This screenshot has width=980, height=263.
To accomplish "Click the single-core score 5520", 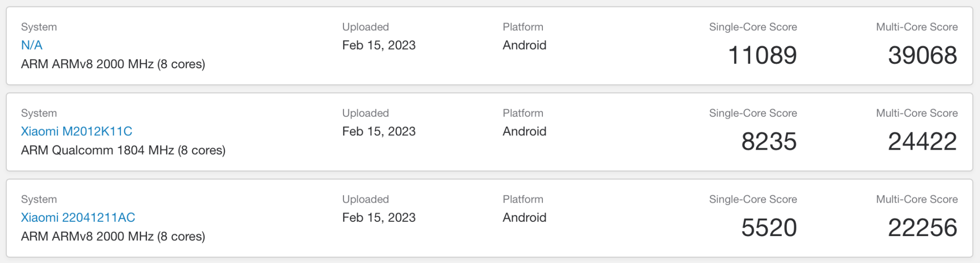I will [x=768, y=228].
